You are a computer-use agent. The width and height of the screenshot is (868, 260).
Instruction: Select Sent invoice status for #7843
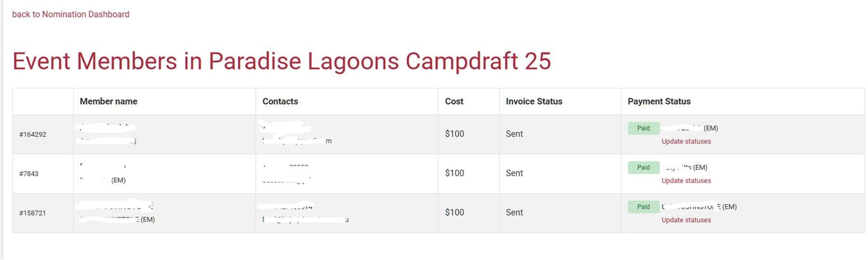pyautogui.click(x=514, y=173)
